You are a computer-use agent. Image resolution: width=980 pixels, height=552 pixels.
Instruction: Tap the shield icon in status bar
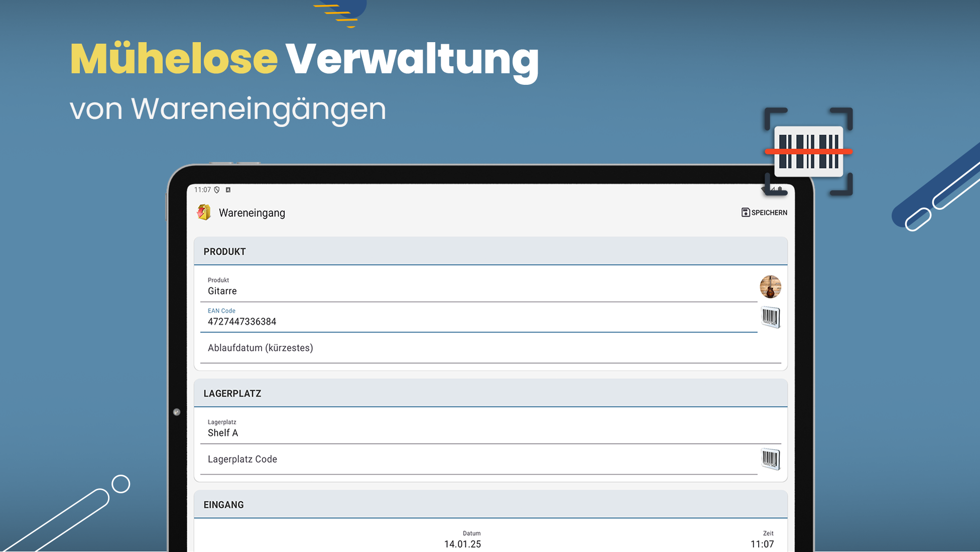tap(217, 190)
